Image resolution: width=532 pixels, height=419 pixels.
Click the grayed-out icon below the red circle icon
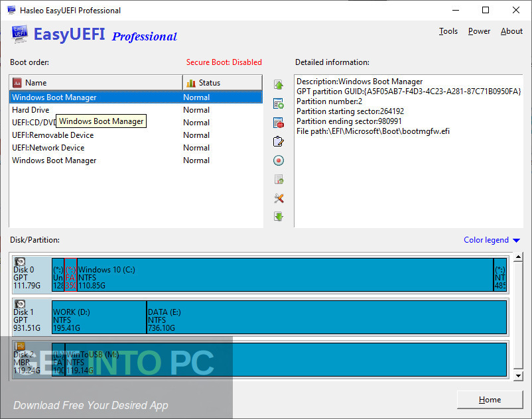click(x=279, y=179)
